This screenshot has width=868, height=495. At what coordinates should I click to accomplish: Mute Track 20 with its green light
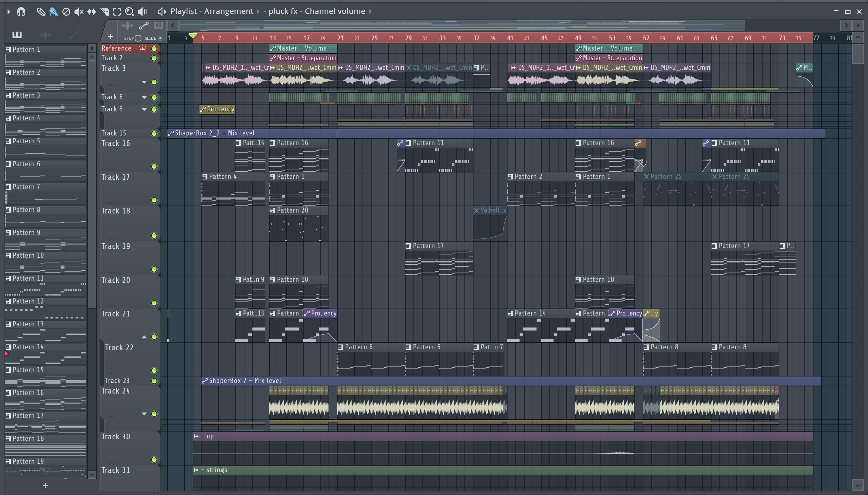(x=154, y=303)
